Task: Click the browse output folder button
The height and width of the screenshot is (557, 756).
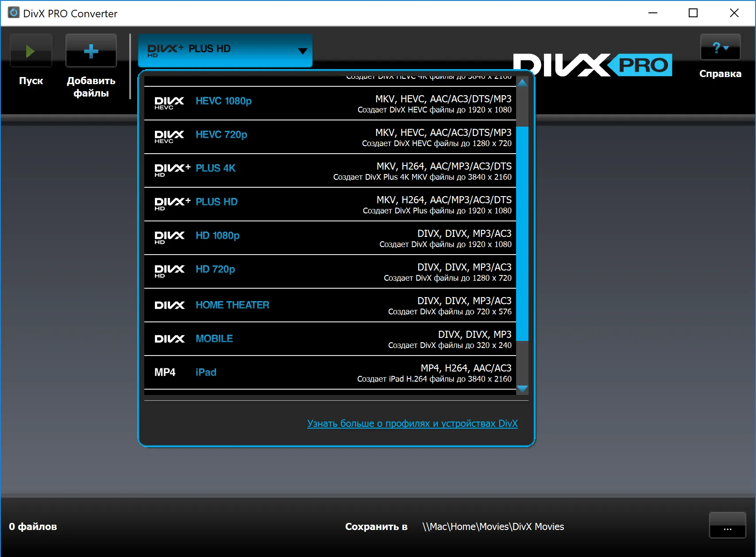Action: point(727,525)
